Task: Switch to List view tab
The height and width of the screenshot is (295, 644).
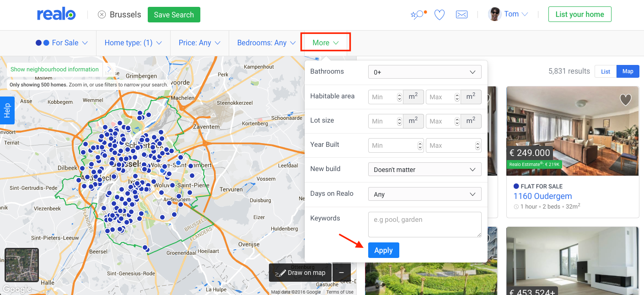Action: pyautogui.click(x=606, y=71)
